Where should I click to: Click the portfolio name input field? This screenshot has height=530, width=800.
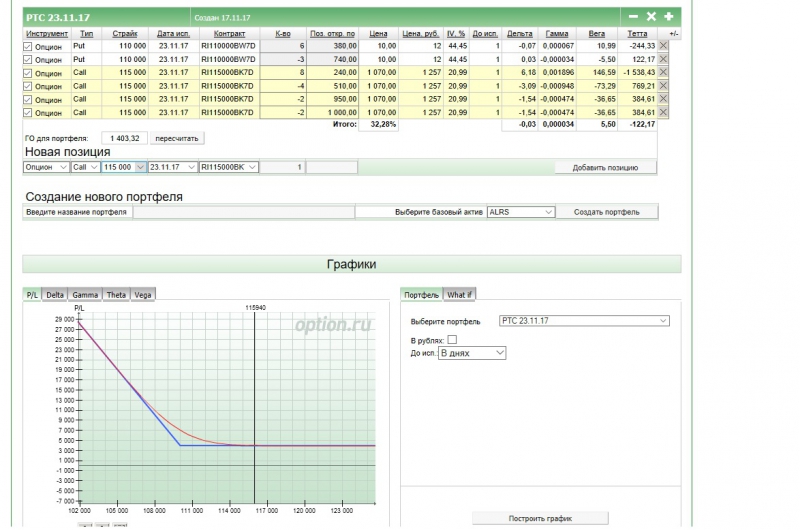(243, 212)
